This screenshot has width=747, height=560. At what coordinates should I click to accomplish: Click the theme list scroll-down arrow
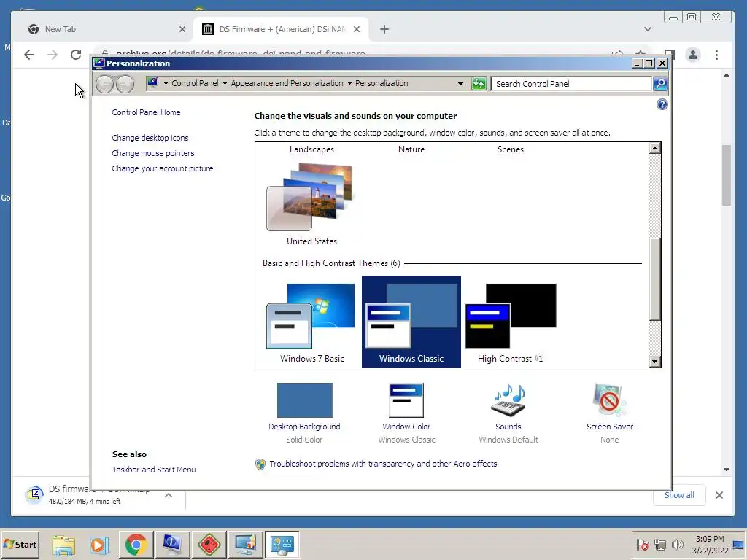(x=655, y=362)
